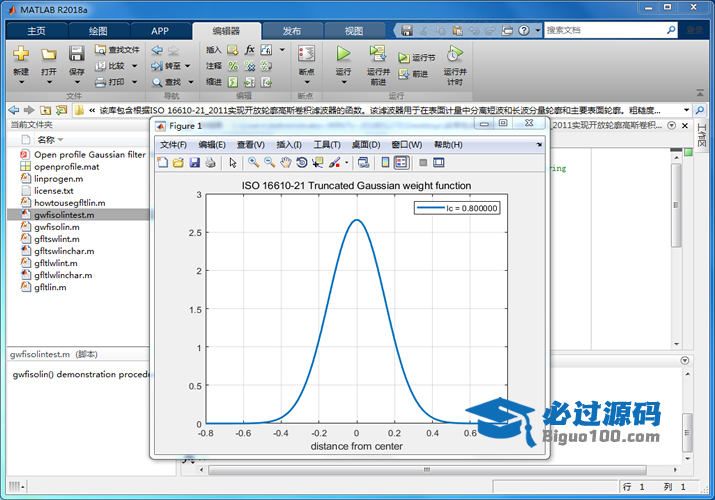Select openprofile.mat in file list

[x=67, y=167]
